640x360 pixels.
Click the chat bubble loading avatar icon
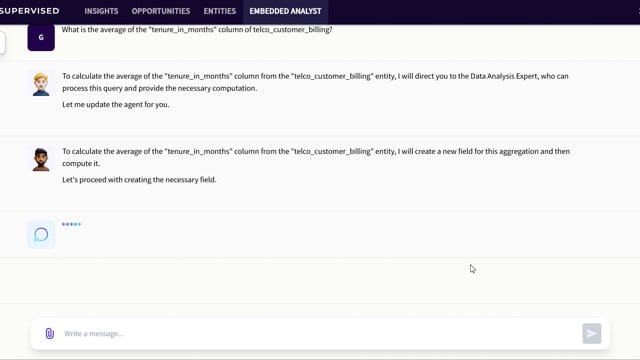(41, 234)
